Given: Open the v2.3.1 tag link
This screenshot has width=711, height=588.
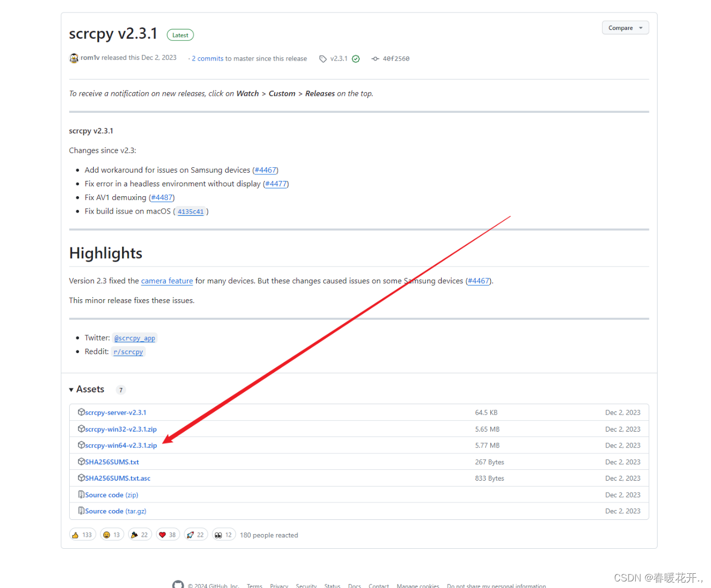Looking at the screenshot, I should point(339,58).
